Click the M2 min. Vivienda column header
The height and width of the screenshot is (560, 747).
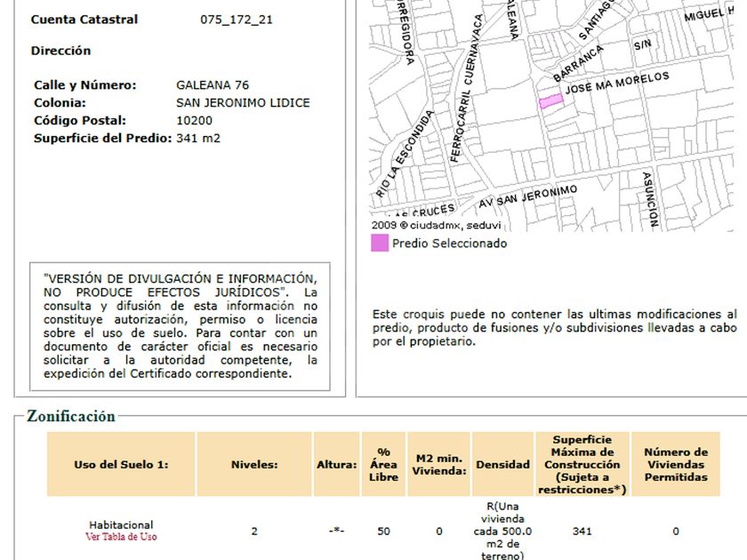pyautogui.click(x=438, y=464)
